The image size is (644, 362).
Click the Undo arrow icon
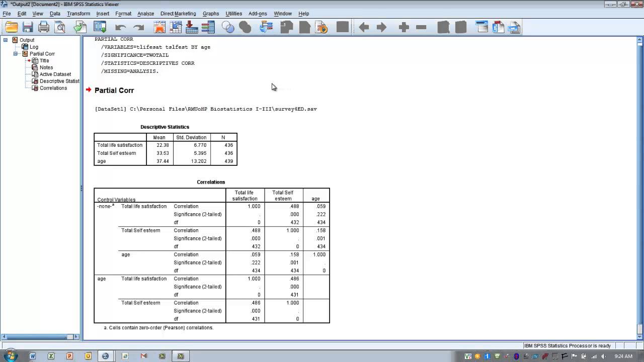(x=120, y=28)
